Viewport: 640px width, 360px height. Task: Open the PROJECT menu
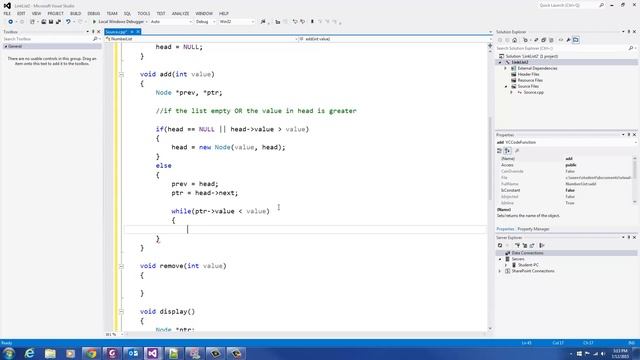tap(56, 13)
